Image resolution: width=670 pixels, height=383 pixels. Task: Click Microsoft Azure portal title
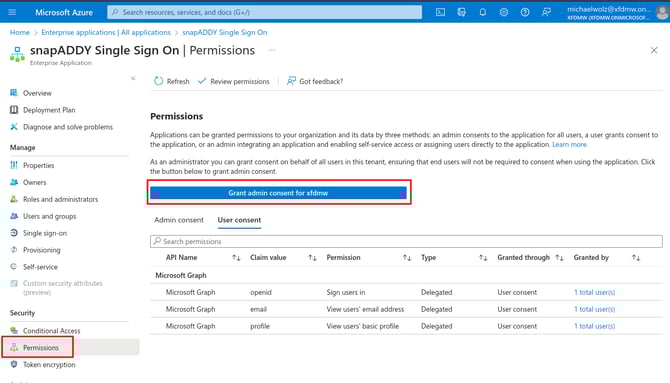(x=64, y=12)
